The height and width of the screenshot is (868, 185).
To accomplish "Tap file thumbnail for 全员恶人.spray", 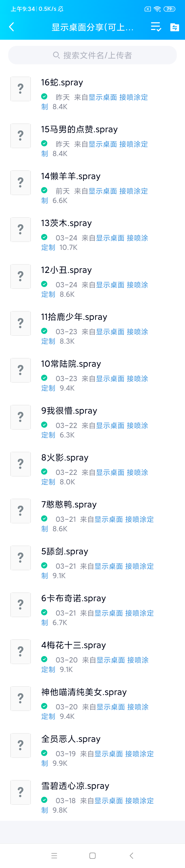I will tap(21, 745).
